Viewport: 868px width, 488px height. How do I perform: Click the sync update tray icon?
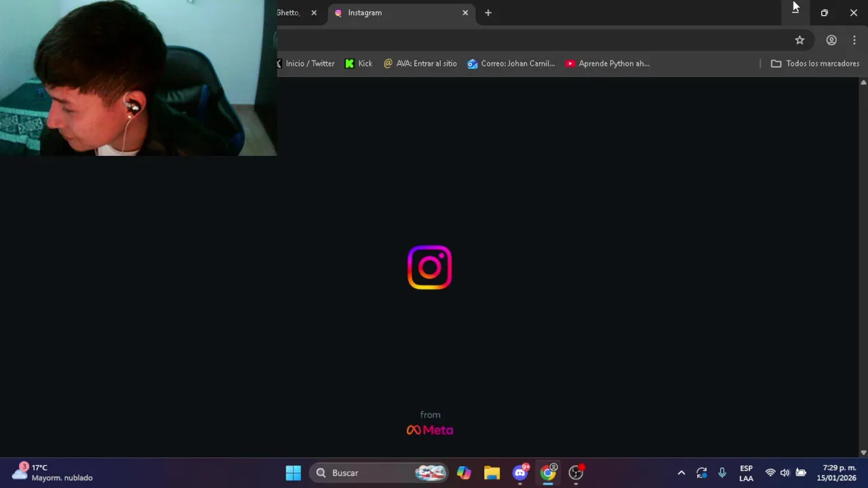(x=702, y=473)
